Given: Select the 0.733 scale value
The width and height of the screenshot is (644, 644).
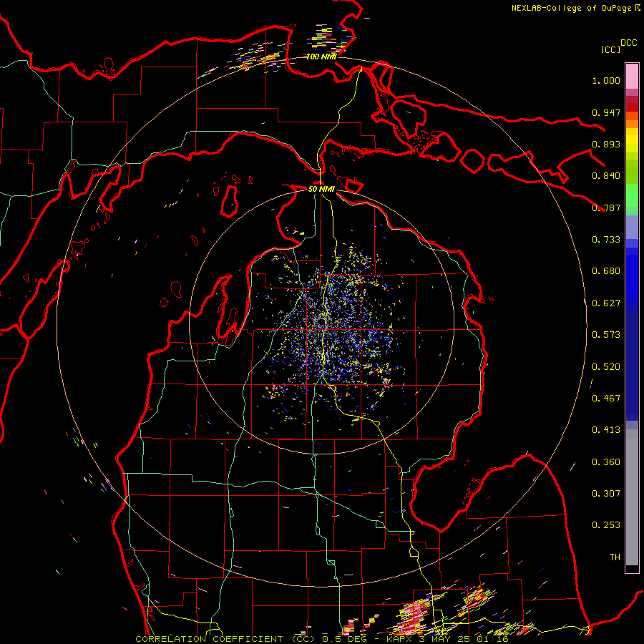Looking at the screenshot, I should [606, 240].
